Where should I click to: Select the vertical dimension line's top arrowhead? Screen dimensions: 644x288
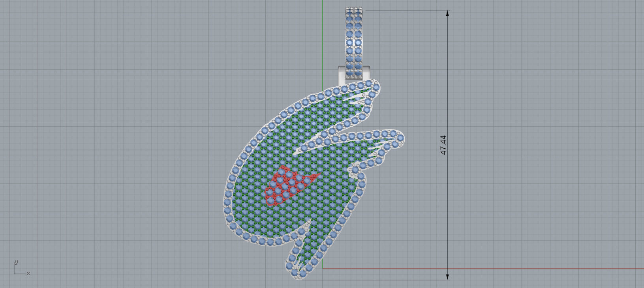[447, 13]
